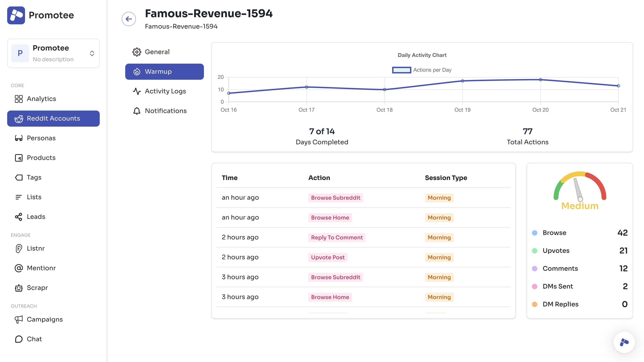Image resolution: width=644 pixels, height=362 pixels.
Task: Click the Campaigns megaphone icon
Action: pos(19,320)
